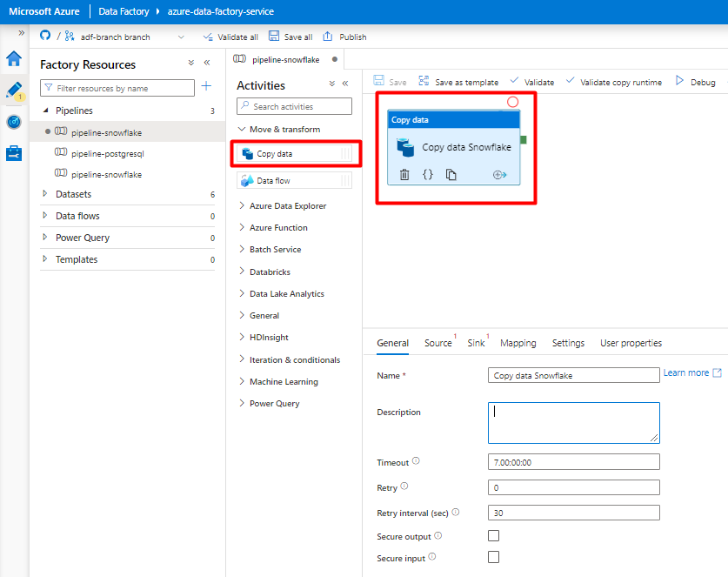
Task: Click the Description text area
Action: pyautogui.click(x=574, y=423)
